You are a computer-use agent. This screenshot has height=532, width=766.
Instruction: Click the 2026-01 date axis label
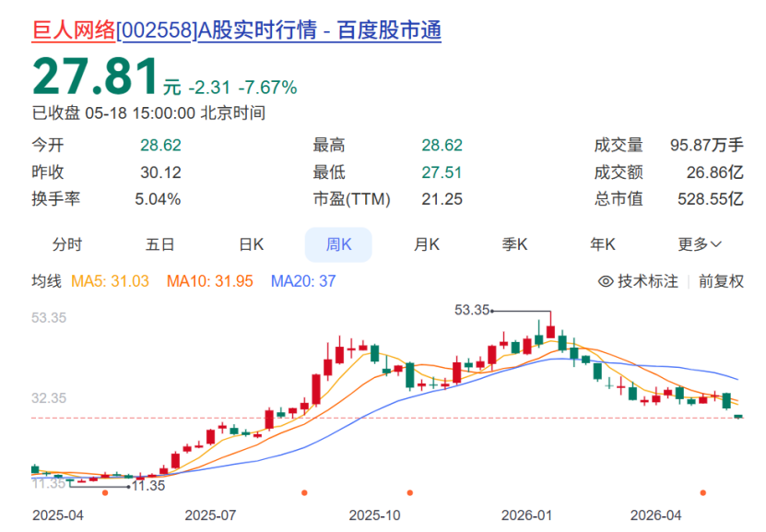(526, 515)
